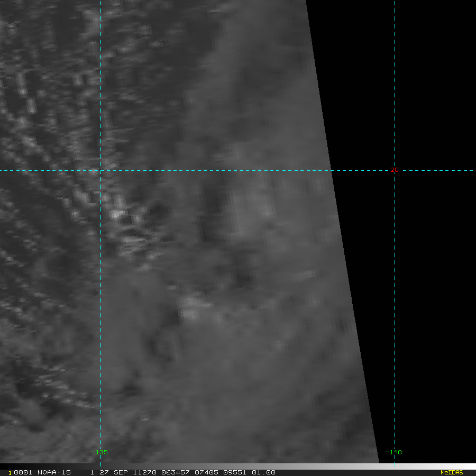
Task: Click the bright cloud cluster just southeast of the -135/20 gridline crossing
Action: pos(117,213)
